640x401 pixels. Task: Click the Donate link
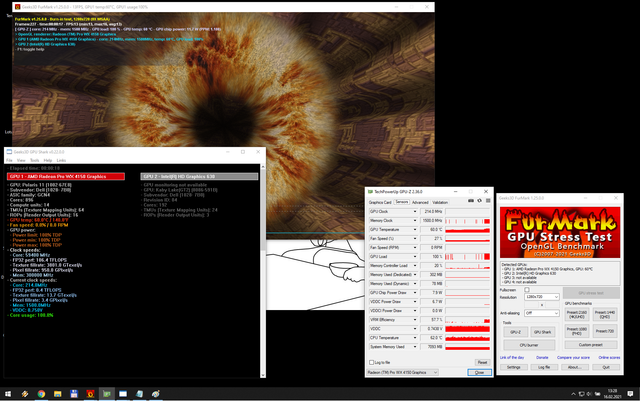coord(542,358)
